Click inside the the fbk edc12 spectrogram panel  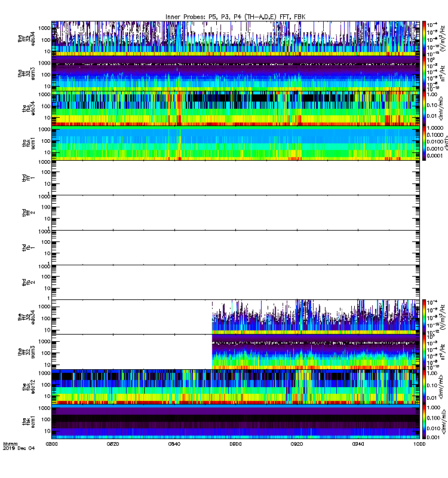[235, 387]
